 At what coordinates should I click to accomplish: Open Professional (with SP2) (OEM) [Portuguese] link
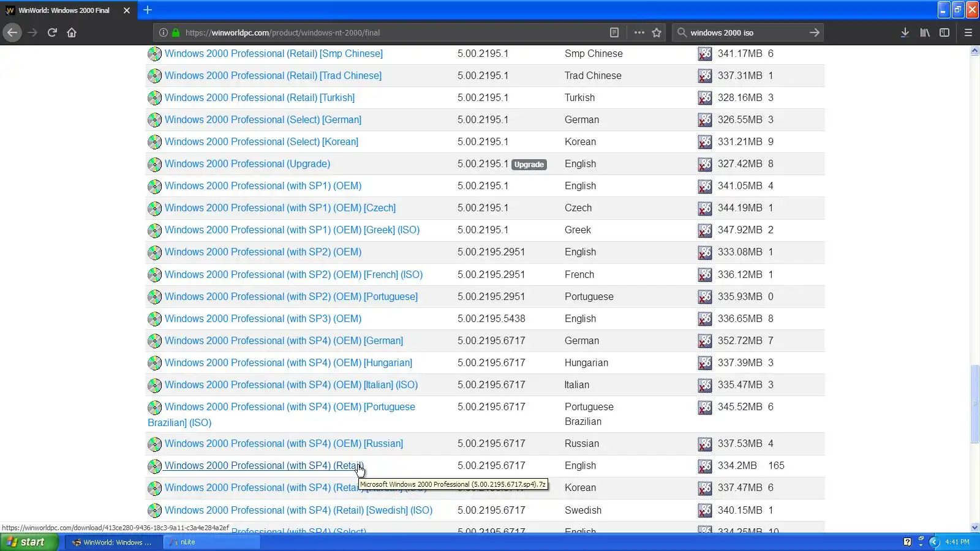(291, 296)
